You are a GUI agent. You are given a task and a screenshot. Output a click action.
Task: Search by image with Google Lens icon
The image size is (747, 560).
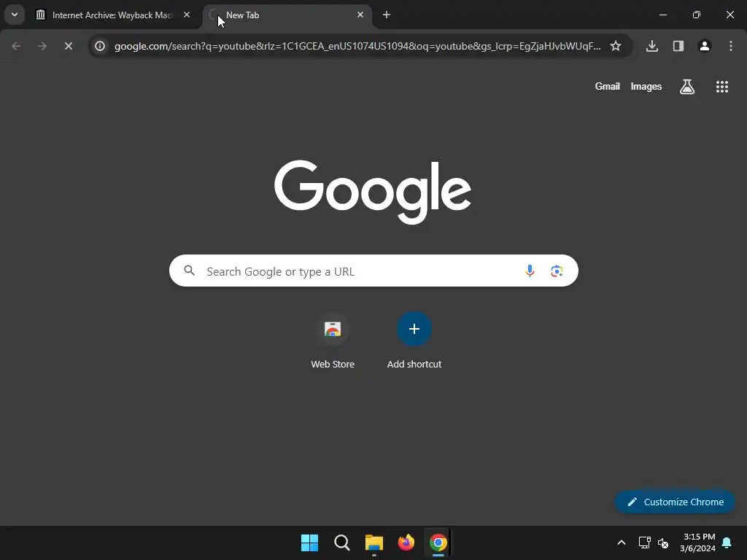click(x=557, y=271)
